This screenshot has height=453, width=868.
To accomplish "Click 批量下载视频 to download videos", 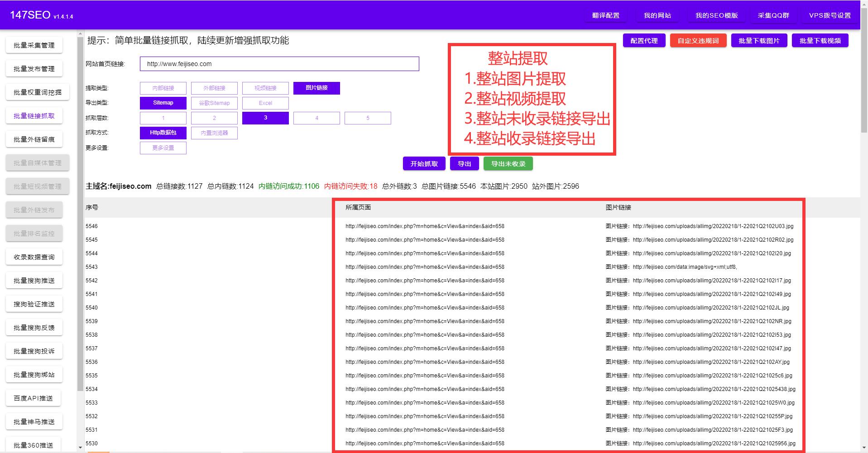I will tap(820, 40).
